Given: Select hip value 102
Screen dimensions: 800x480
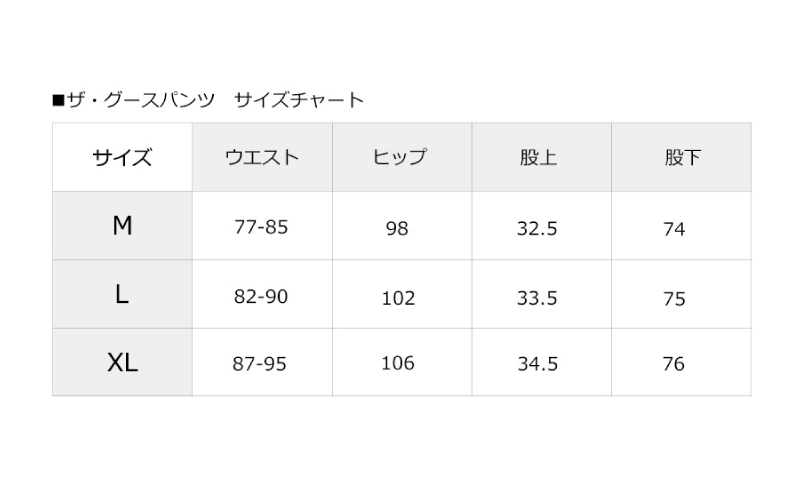Looking at the screenshot, I should point(398,297).
